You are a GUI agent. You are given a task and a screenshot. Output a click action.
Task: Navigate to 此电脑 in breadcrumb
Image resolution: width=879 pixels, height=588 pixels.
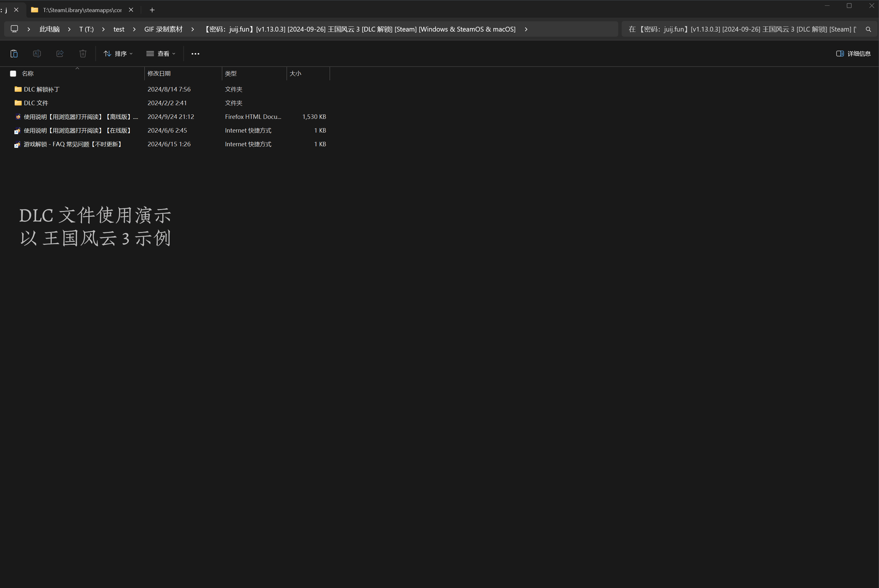[49, 29]
